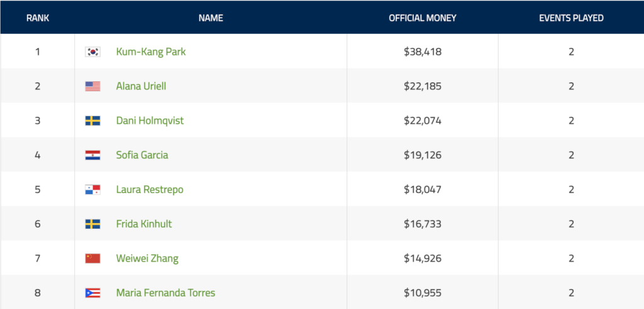Viewport: 644px width, 309px height.
Task: Open Maria Fernanda Torres's profile
Action: tap(165, 293)
